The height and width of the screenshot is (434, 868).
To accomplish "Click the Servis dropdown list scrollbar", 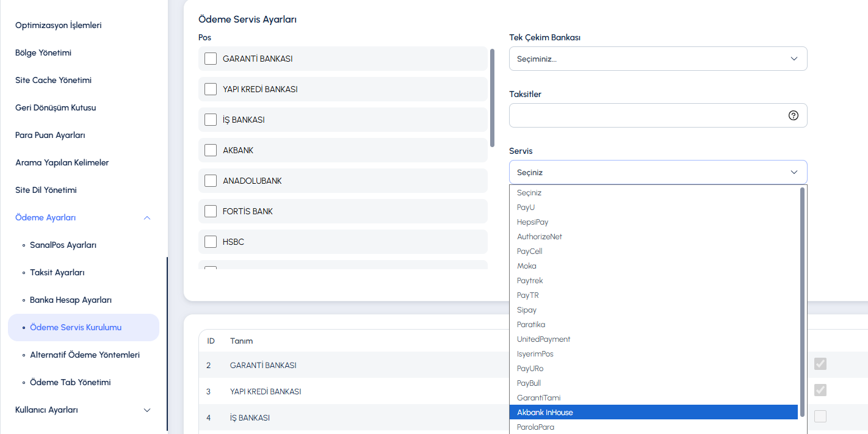I will (x=802, y=302).
